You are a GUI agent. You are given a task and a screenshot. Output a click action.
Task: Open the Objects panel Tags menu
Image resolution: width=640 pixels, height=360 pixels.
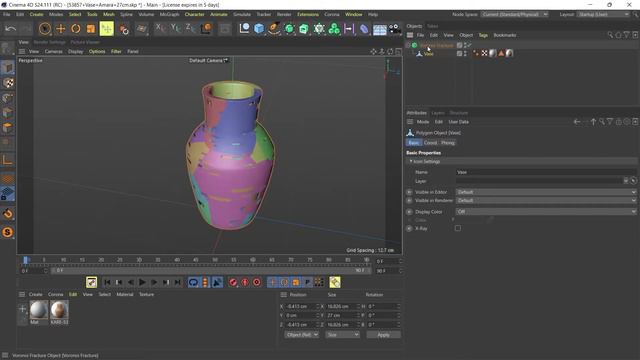483,35
